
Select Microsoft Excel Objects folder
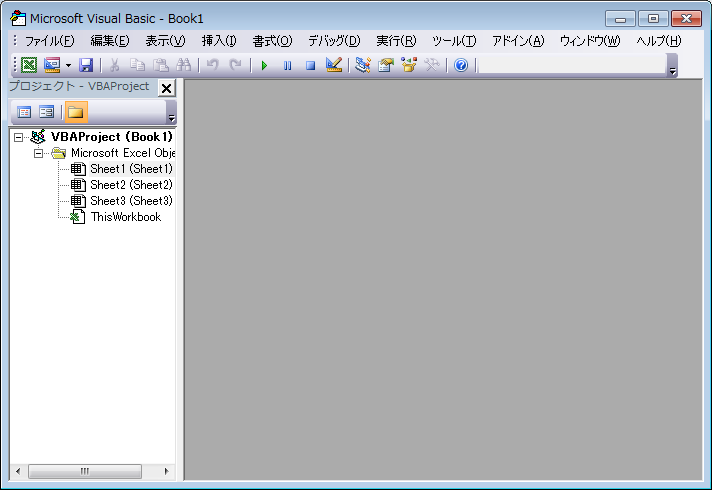tap(123, 153)
